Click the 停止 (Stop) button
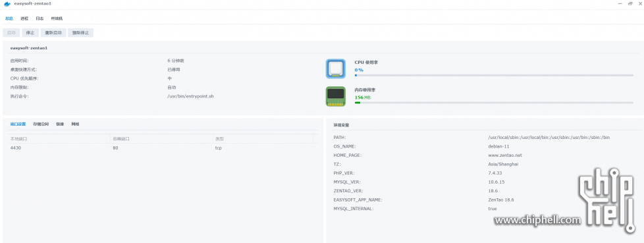Image resolution: width=644 pixels, height=243 pixels. coord(30,33)
